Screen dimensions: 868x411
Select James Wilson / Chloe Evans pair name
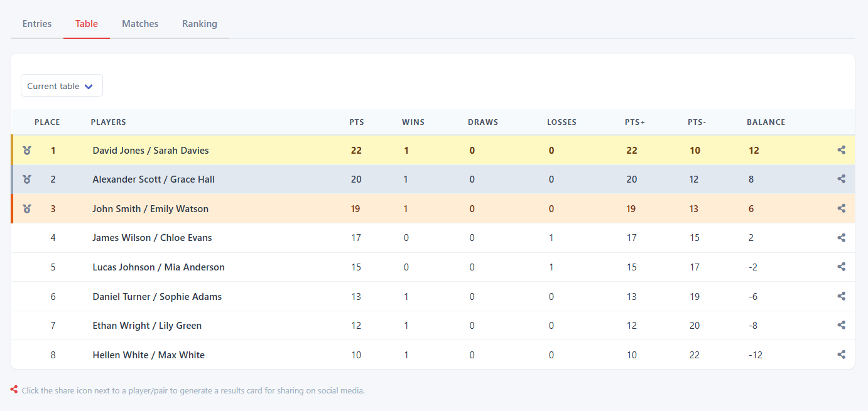[x=152, y=238]
